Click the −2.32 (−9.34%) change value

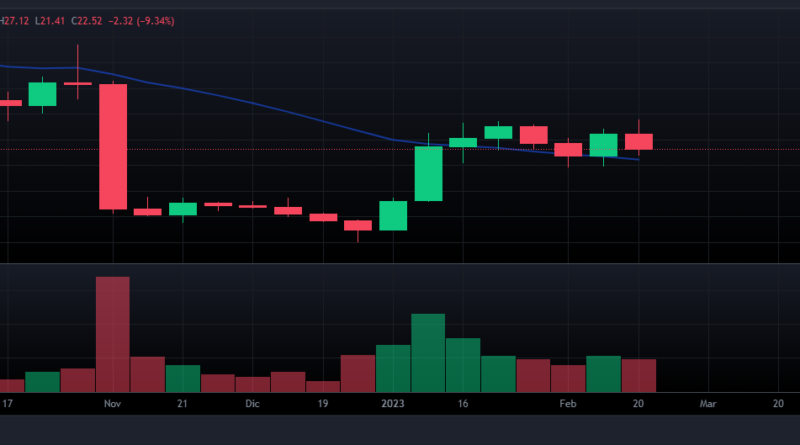pos(142,20)
